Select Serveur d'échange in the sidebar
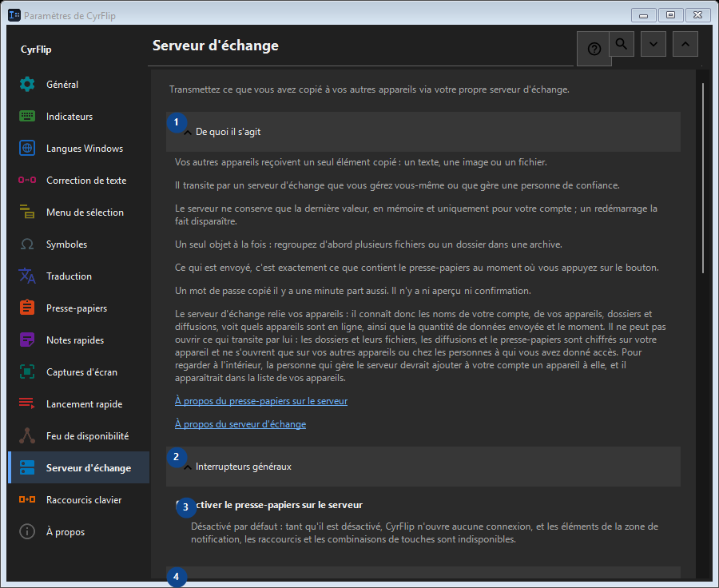This screenshot has height=588, width=719. click(x=79, y=468)
